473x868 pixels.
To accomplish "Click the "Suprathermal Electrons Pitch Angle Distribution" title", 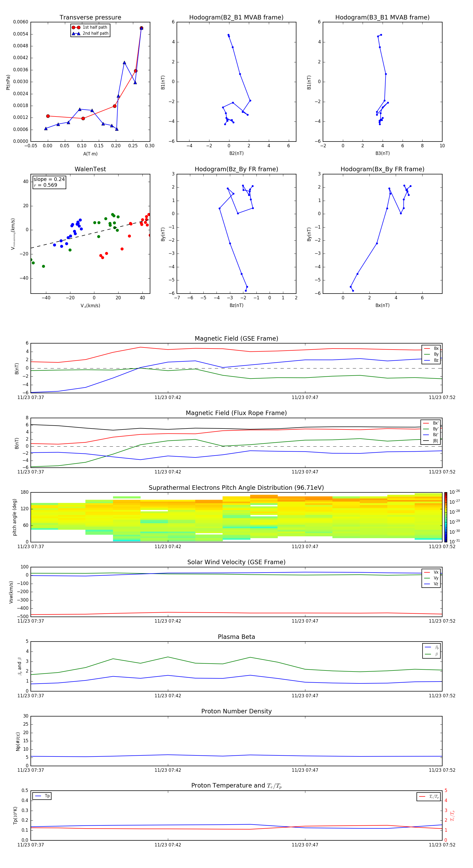I will coord(236,488).
